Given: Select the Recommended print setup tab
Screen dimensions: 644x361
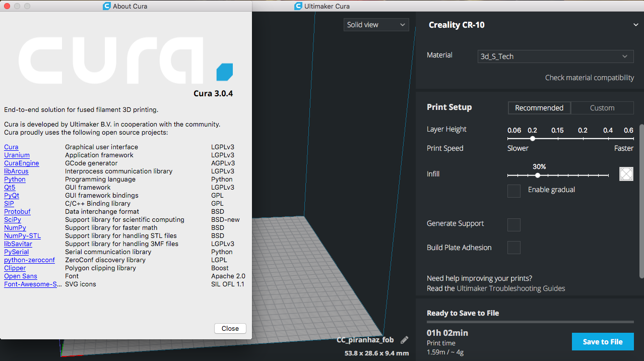Looking at the screenshot, I should pos(539,107).
